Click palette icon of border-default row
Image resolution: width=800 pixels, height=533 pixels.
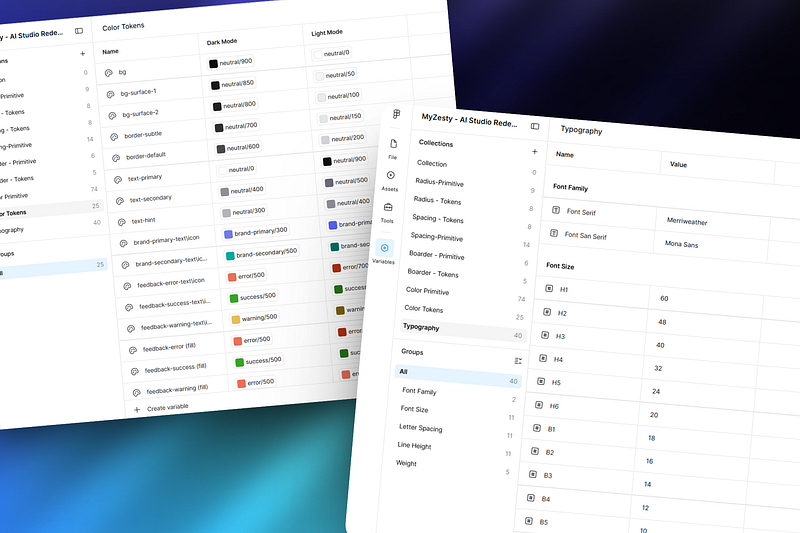pyautogui.click(x=116, y=158)
